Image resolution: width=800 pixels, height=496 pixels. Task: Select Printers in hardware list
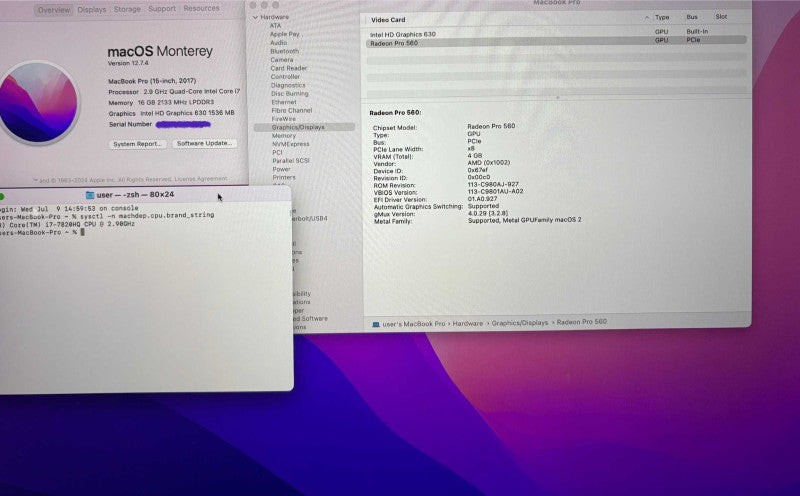[284, 178]
